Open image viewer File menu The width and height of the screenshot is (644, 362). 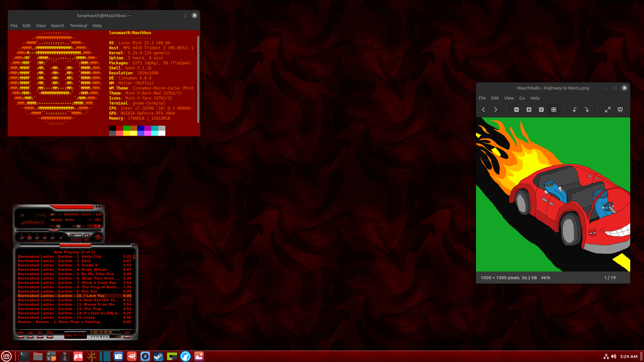(x=482, y=98)
